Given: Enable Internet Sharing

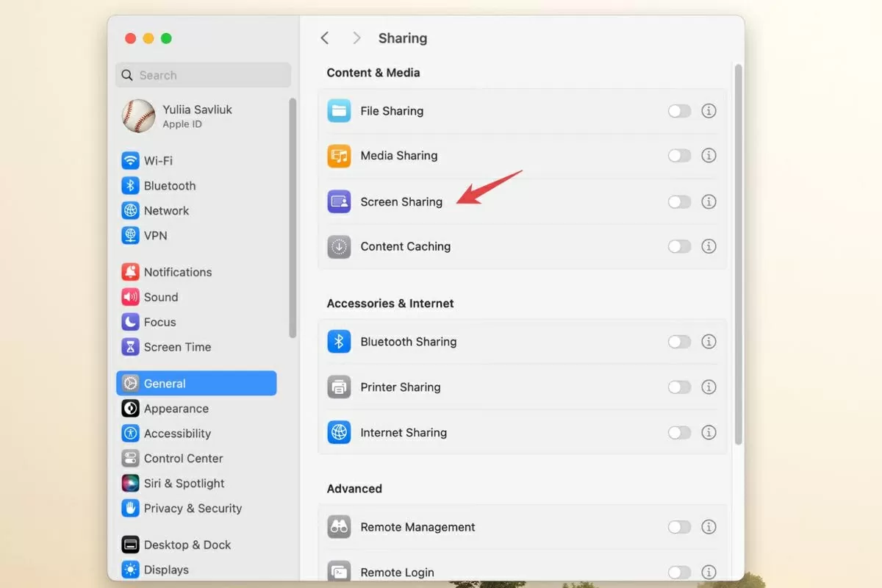Looking at the screenshot, I should point(679,432).
